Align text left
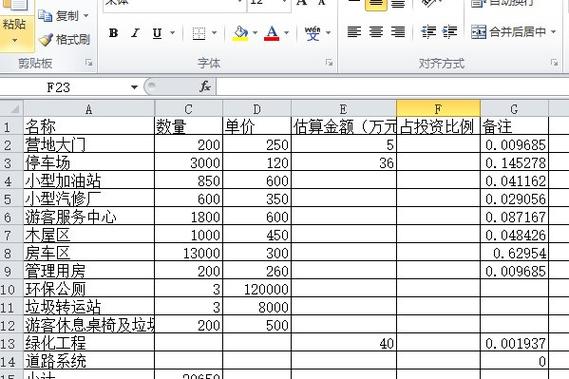Screen dimensions: 569x379 (354, 32)
